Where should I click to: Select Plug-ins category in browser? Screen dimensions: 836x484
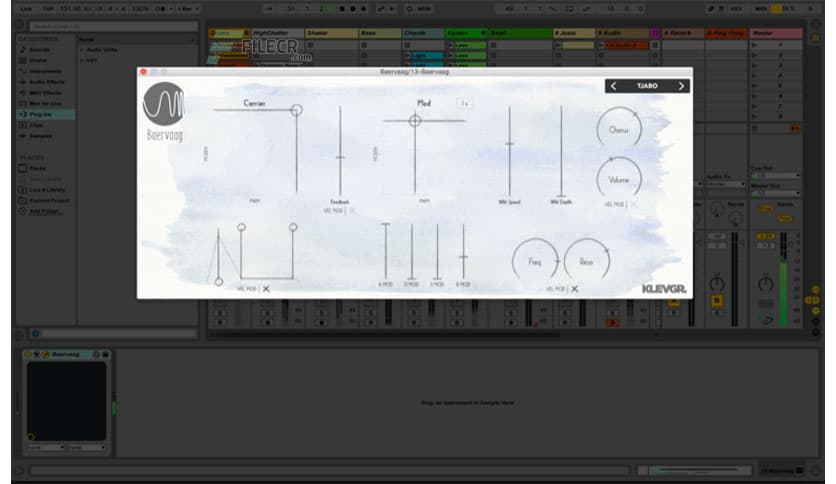40,115
